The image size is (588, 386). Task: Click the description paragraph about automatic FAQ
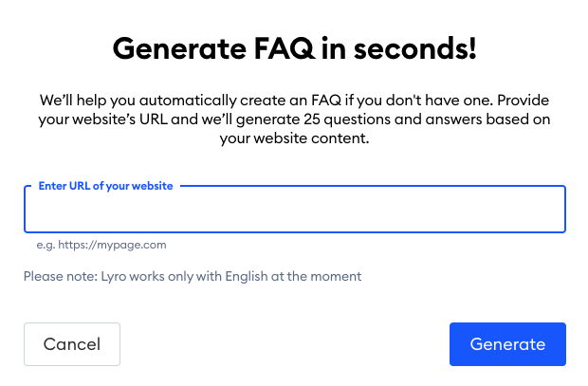294,119
